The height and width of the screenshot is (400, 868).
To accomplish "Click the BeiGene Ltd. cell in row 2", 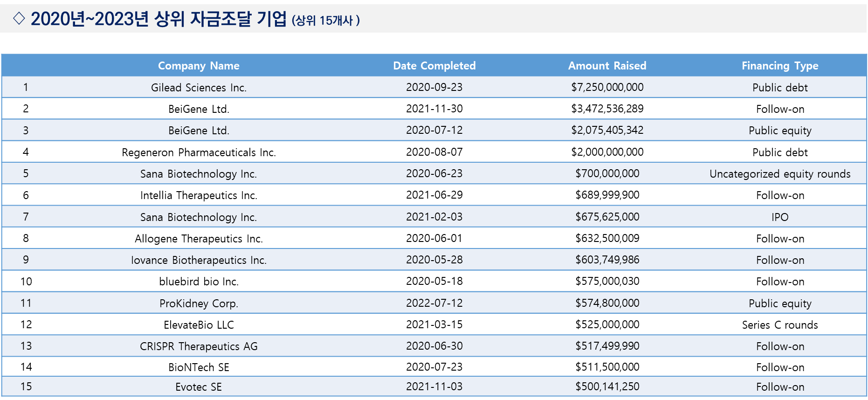I will tap(199, 109).
